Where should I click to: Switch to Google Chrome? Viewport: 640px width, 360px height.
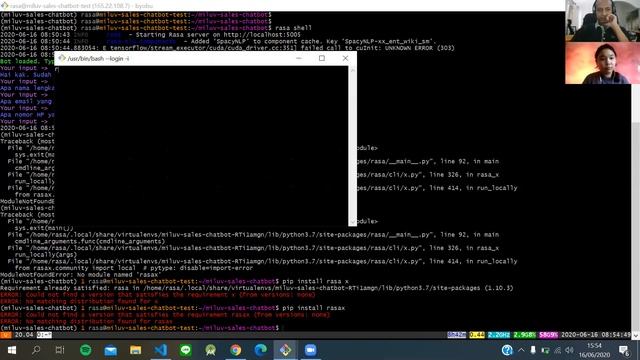coord(236,350)
